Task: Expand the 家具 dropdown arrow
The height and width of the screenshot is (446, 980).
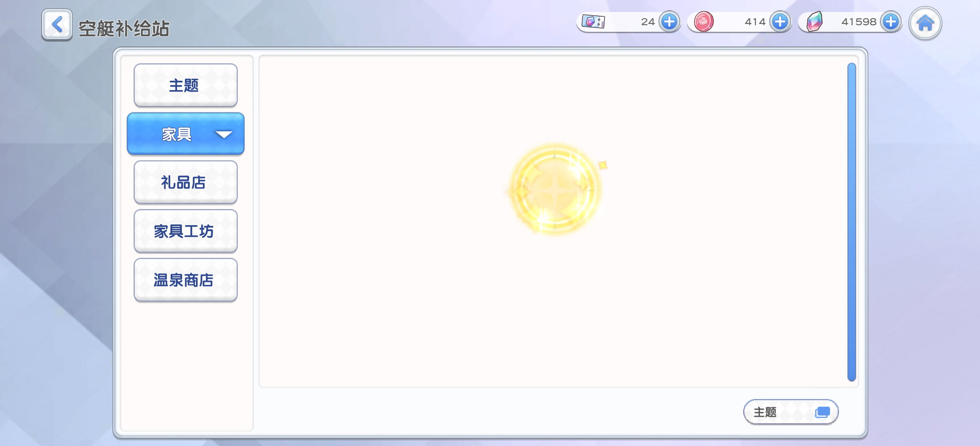Action: point(224,134)
